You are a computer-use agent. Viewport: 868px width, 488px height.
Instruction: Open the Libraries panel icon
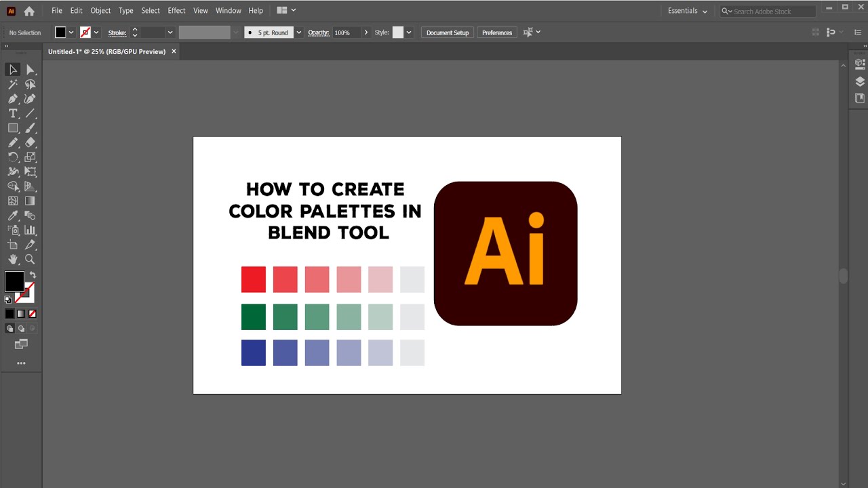860,98
